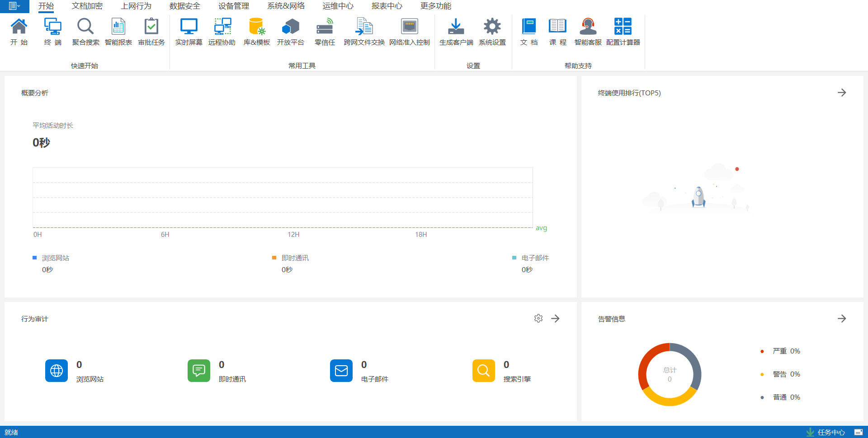The height and width of the screenshot is (438, 868).
Task: Open 系统设置 gear icon in ribbon
Action: coord(492,27)
